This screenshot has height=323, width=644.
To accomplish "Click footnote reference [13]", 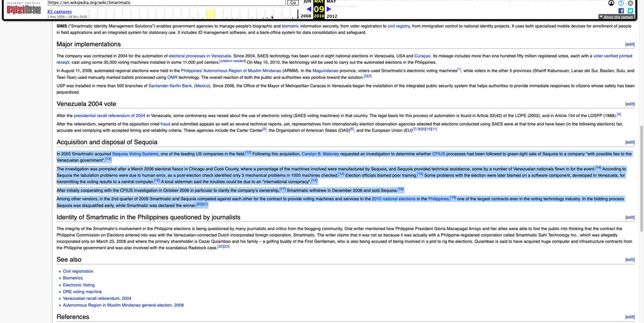I will (x=108, y=158).
